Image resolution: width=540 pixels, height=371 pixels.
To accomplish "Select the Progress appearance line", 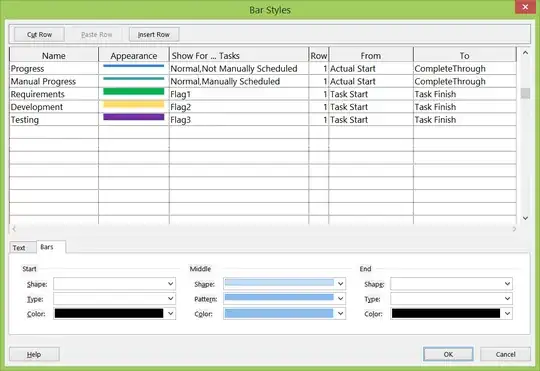I will 134,65.
